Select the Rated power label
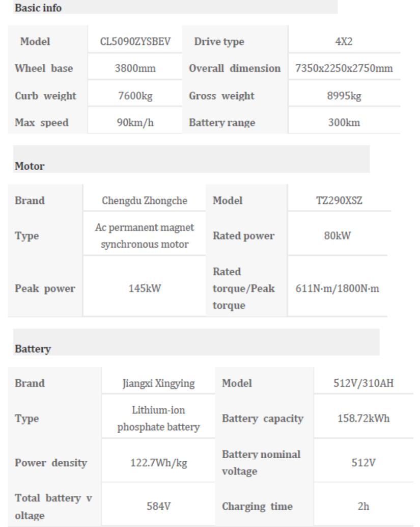 (x=243, y=236)
